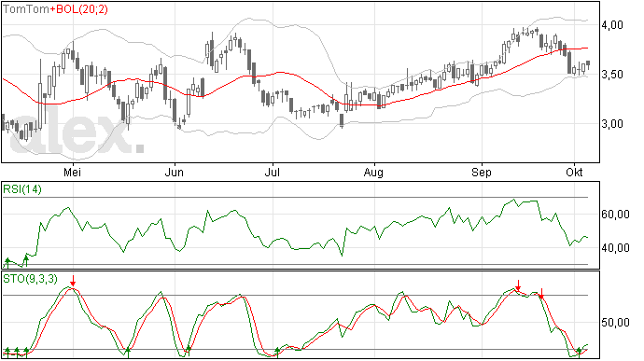Click the 3,50 price axis label
Viewport: 644px width, 361px height.
(612, 75)
